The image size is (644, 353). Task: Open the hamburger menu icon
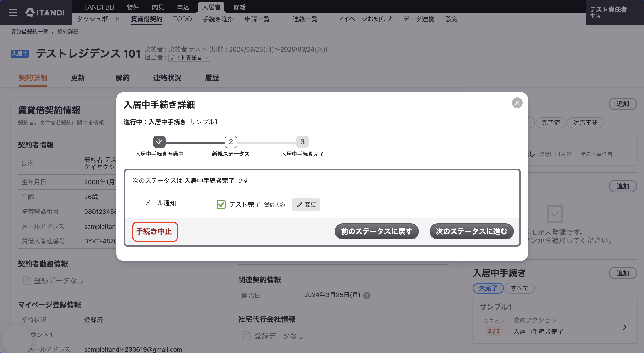point(12,13)
